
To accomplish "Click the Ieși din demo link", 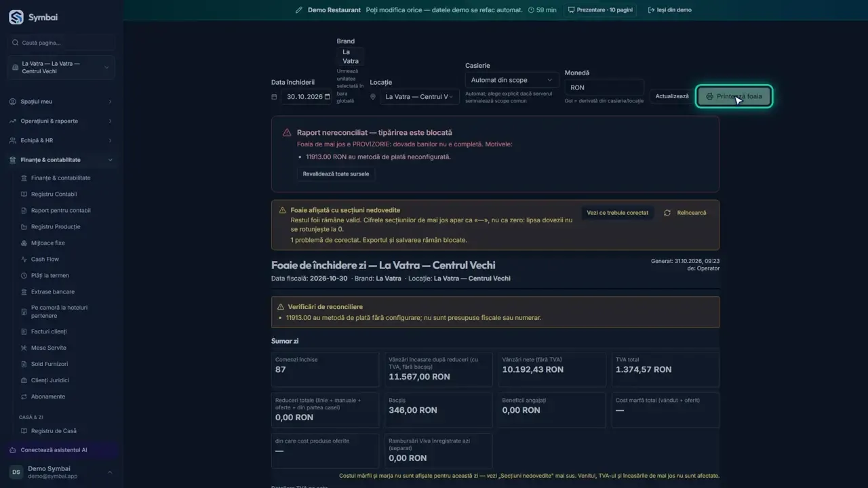I will click(669, 10).
